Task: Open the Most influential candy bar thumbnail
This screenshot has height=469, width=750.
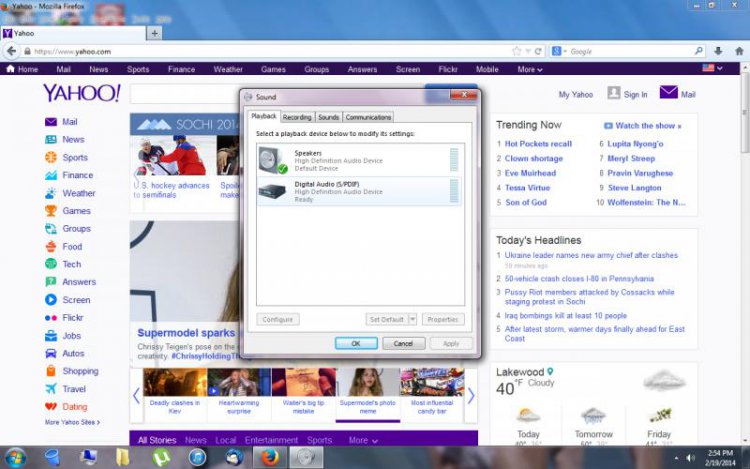Action: tap(432, 391)
